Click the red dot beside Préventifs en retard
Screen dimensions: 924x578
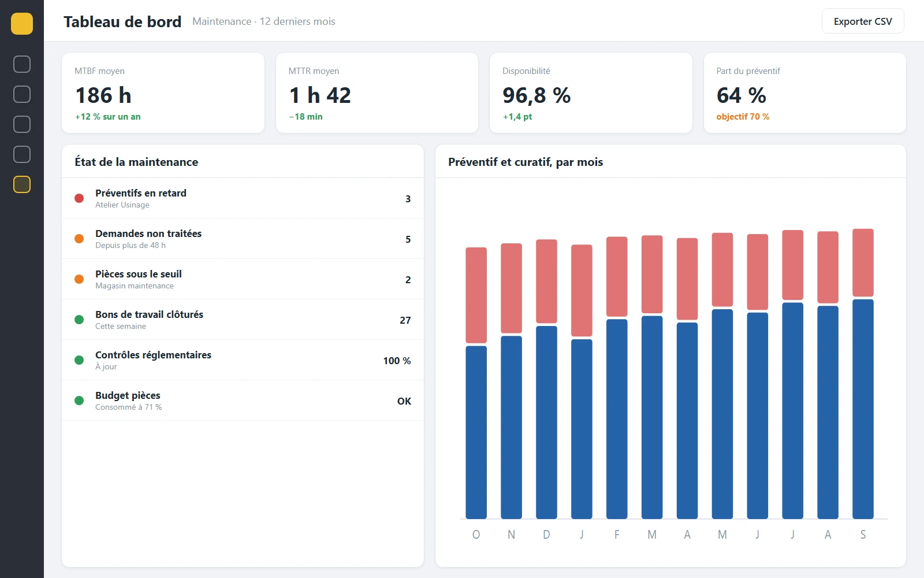79,198
